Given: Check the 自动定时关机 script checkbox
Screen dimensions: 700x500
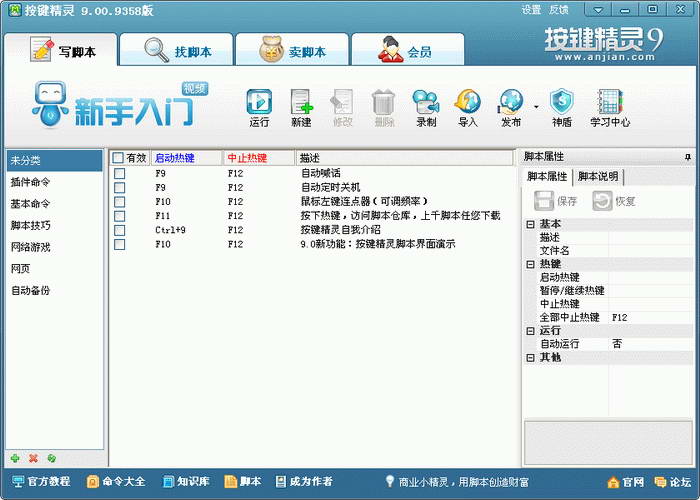Looking at the screenshot, I should click(119, 187).
